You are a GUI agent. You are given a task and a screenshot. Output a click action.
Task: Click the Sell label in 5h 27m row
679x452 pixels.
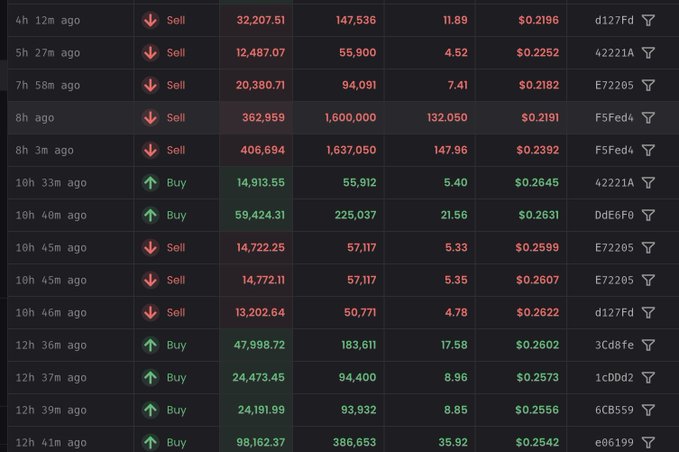[x=176, y=53]
